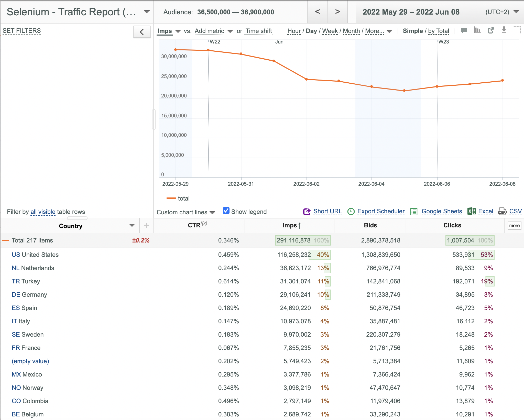The image size is (524, 420).
Task: Click the more columns button
Action: (514, 226)
